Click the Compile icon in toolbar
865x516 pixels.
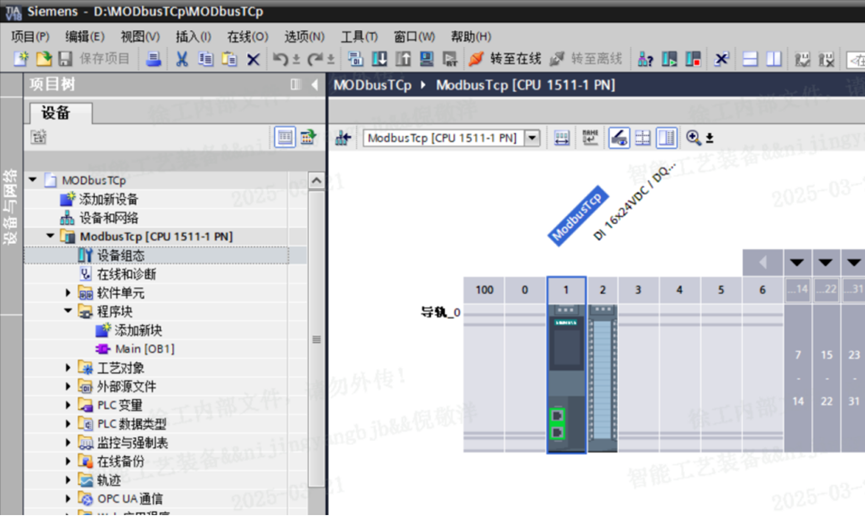click(356, 58)
